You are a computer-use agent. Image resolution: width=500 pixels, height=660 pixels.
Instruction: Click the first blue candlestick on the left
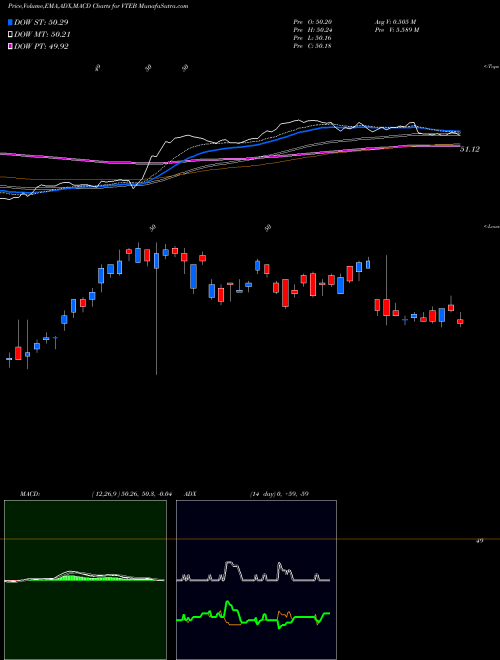tap(9, 359)
